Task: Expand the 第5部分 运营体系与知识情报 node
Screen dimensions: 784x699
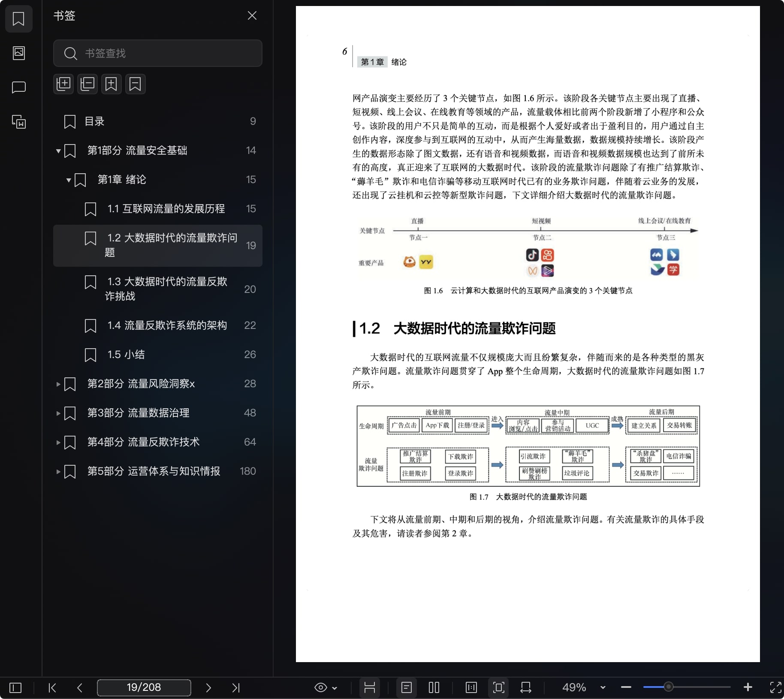Action: [x=58, y=472]
